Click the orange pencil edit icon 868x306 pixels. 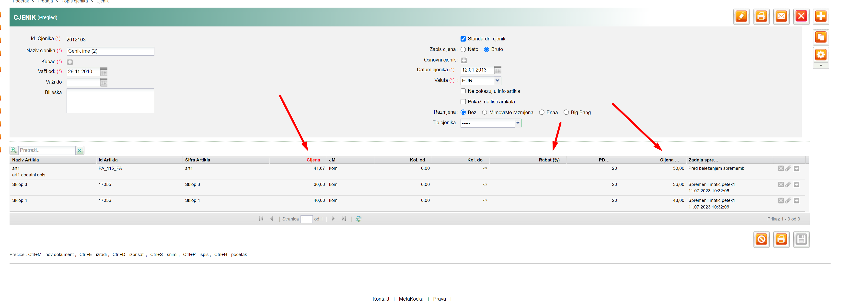tap(741, 16)
